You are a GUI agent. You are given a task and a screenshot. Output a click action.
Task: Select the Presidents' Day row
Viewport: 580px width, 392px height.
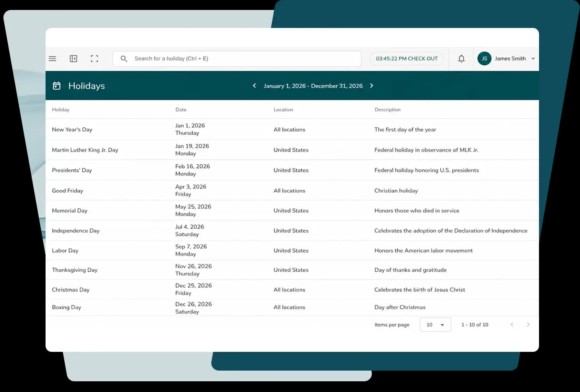[292, 170]
